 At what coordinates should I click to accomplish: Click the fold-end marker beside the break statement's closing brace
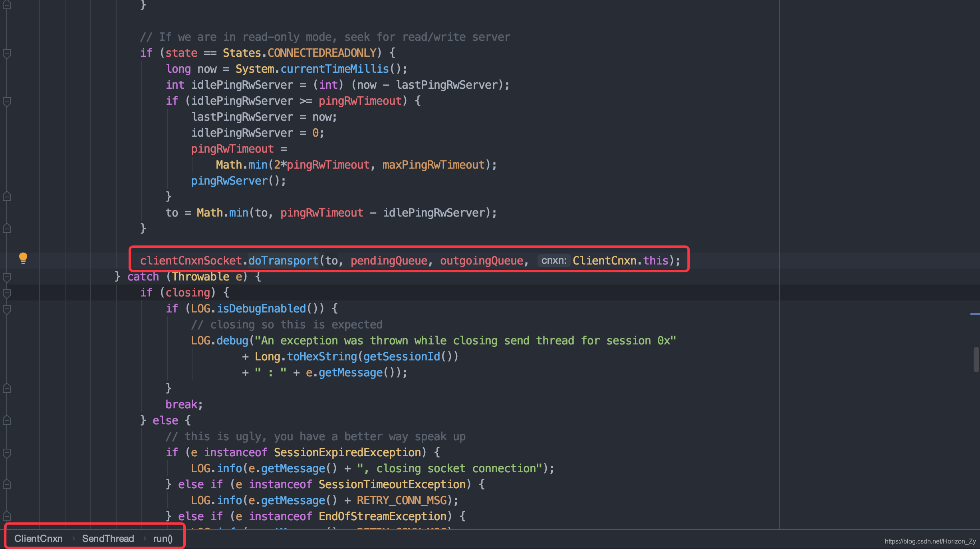[7, 388]
